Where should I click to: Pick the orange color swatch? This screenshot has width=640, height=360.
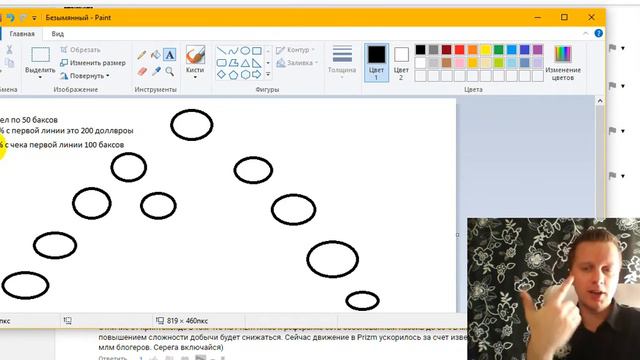tap(472, 50)
